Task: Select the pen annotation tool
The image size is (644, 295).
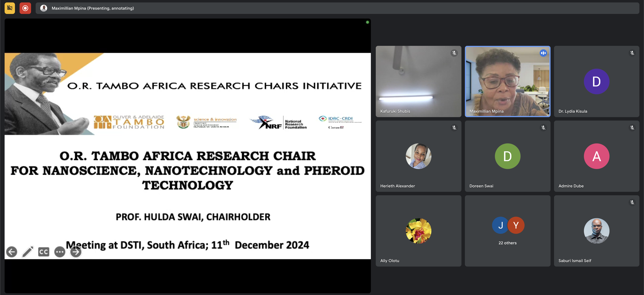Action: 28,252
